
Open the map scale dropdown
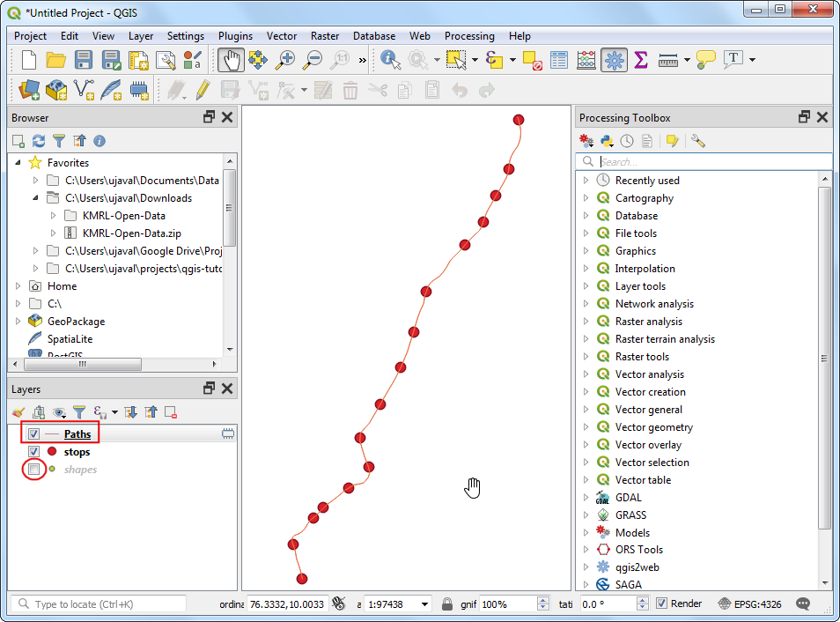(425, 604)
